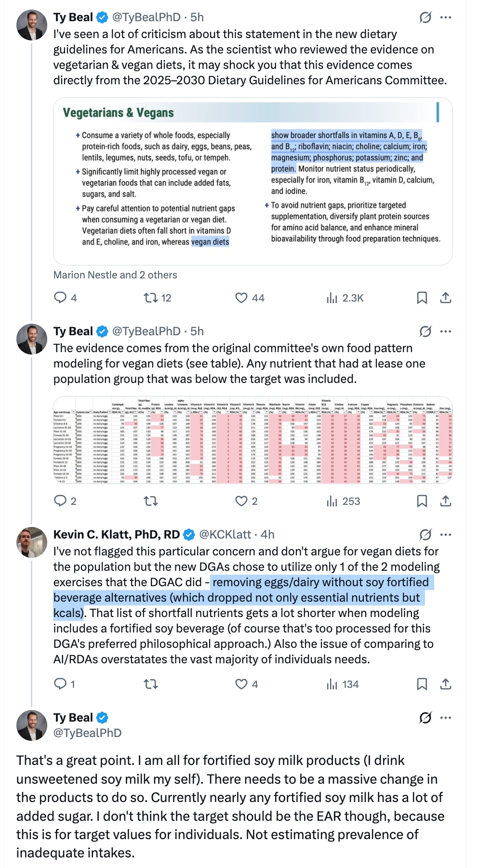Reply to Ty Beal's first post
Image resolution: width=478 pixels, height=868 pixels.
60,298
